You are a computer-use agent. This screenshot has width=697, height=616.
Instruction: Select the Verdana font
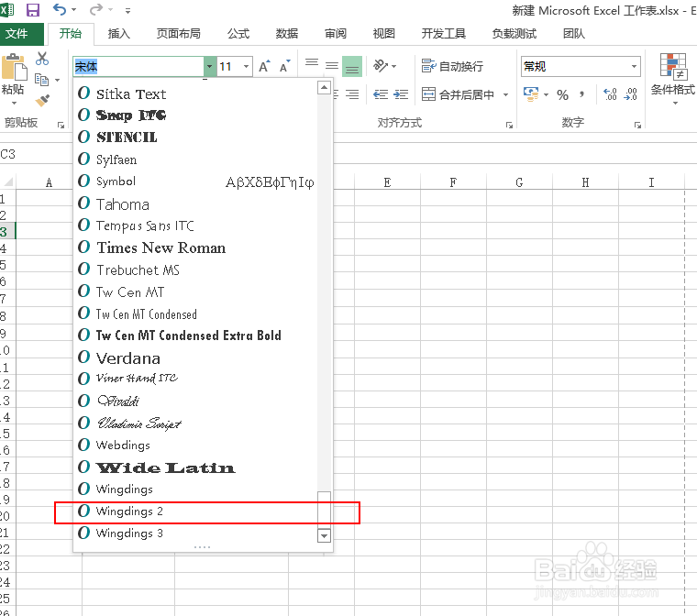[196, 357]
